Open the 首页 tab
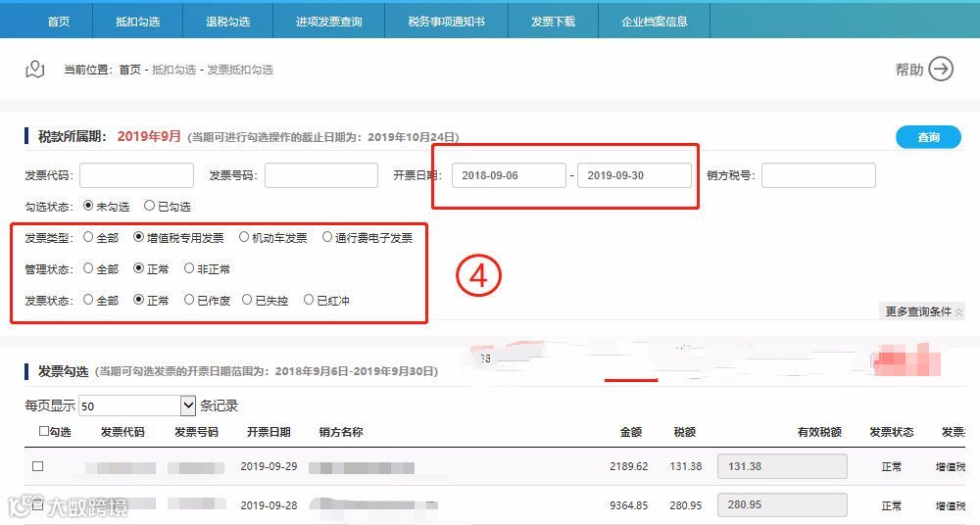This screenshot has width=980, height=525. [58, 22]
